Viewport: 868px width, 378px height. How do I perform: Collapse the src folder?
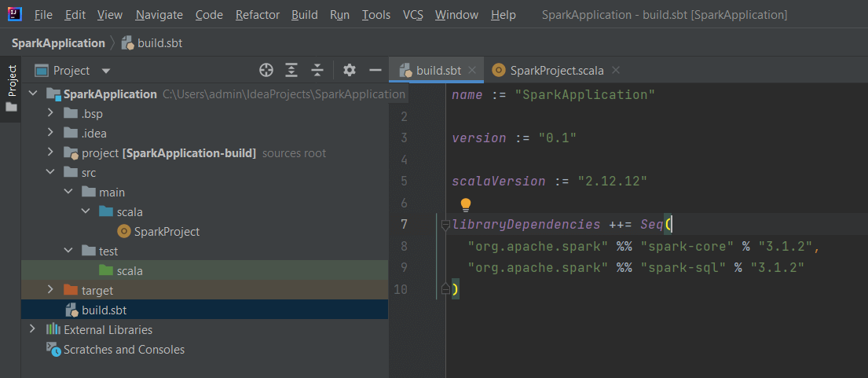tap(51, 172)
